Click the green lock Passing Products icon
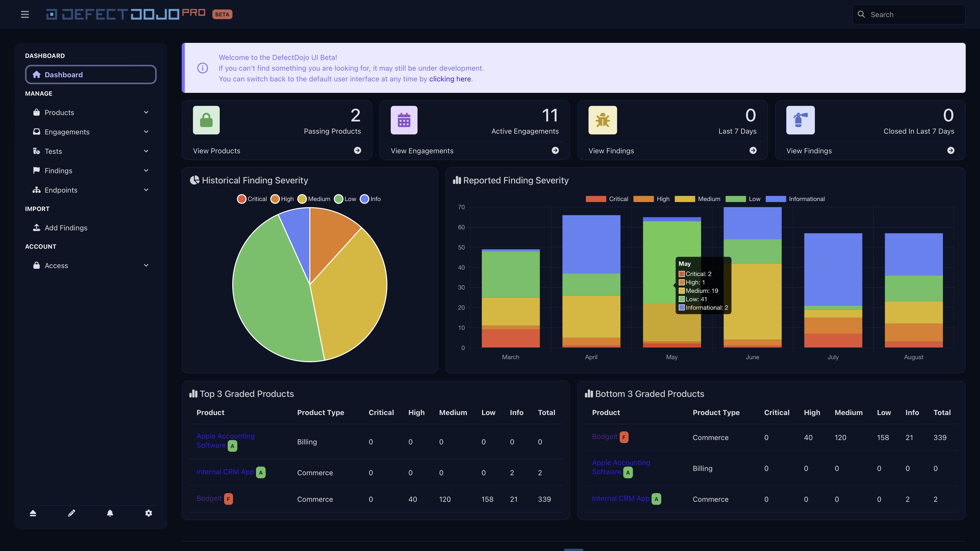Screen dimensions: 980x551 (206, 120)
